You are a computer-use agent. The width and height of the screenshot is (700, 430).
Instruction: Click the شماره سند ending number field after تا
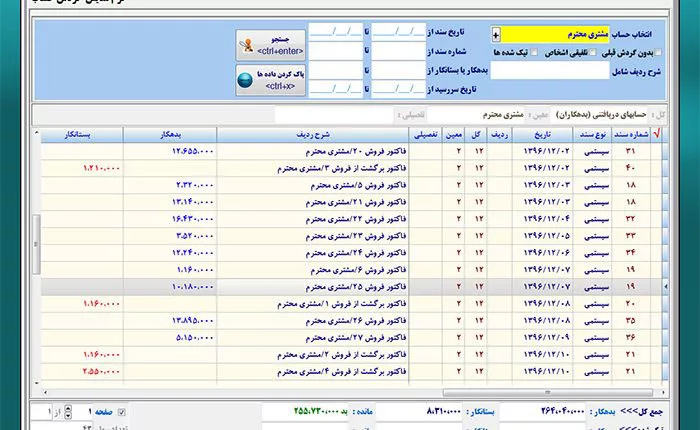coord(336,51)
